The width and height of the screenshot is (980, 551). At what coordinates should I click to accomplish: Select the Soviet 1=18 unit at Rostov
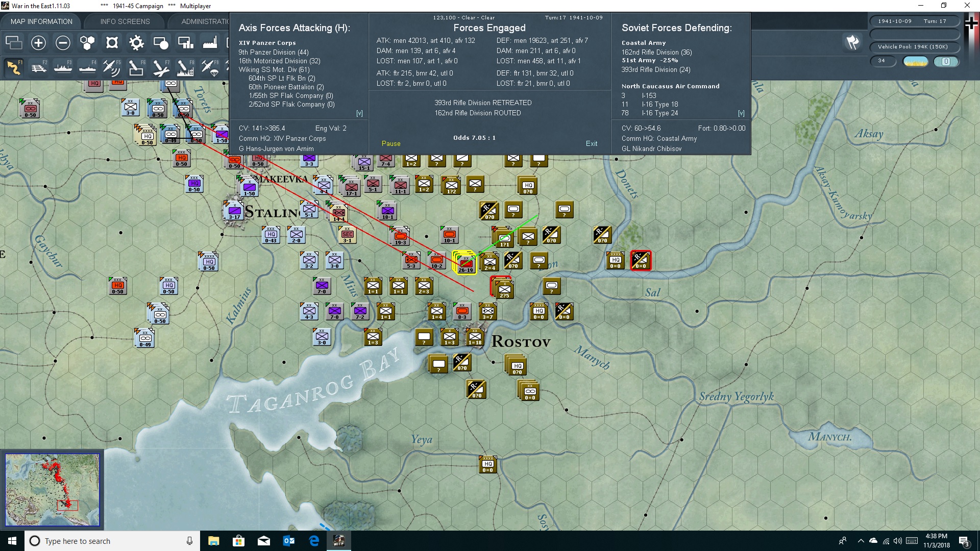click(x=475, y=337)
